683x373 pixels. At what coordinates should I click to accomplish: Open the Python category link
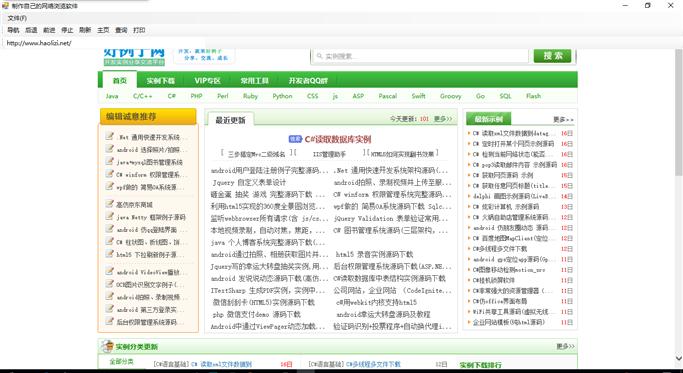pos(282,96)
